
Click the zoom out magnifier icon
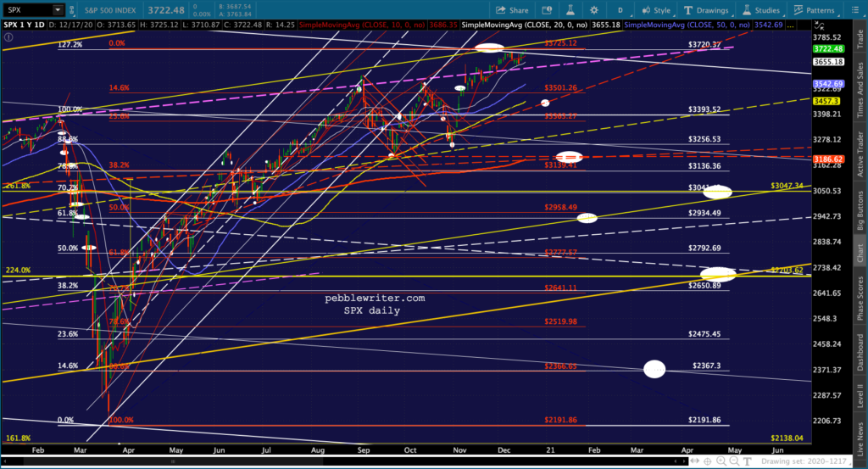click(x=734, y=461)
